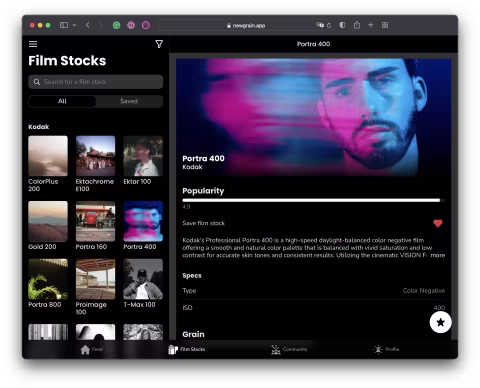Image resolution: width=480 pixels, height=388 pixels.
Task: Click the newgrain.app address bar
Action: [x=246, y=25]
